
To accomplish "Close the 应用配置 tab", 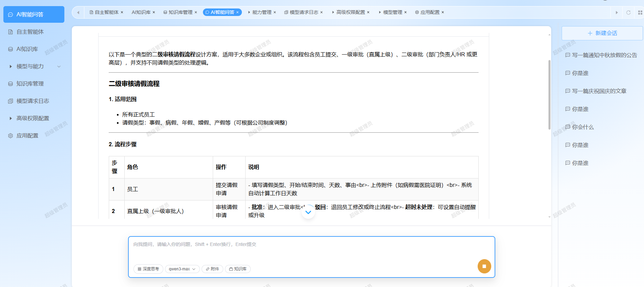I will click(x=443, y=12).
